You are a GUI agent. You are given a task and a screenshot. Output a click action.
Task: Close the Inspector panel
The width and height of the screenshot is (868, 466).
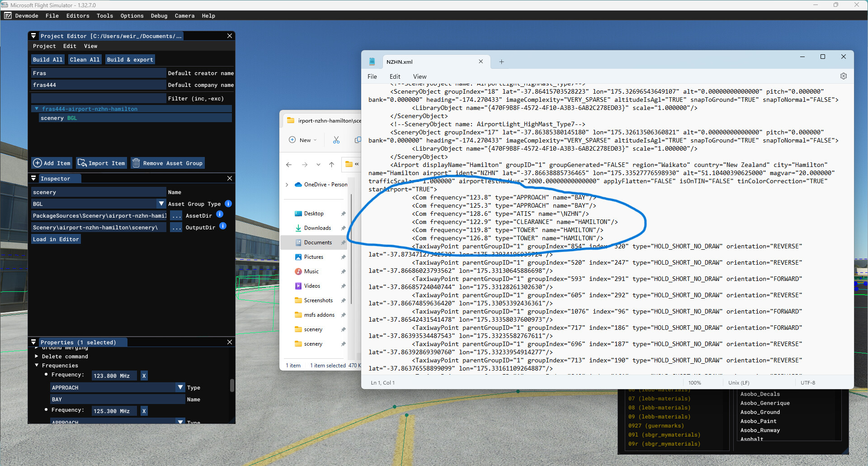coord(230,178)
